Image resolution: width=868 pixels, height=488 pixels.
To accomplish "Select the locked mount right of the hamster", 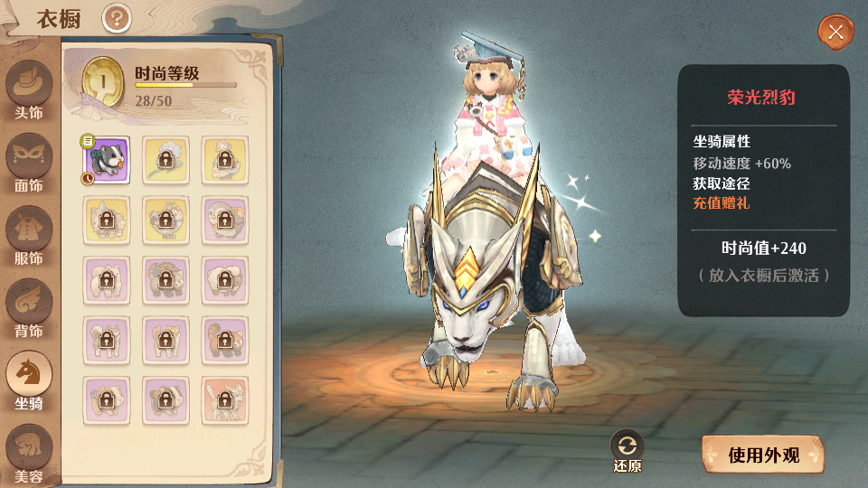I will coord(165,160).
